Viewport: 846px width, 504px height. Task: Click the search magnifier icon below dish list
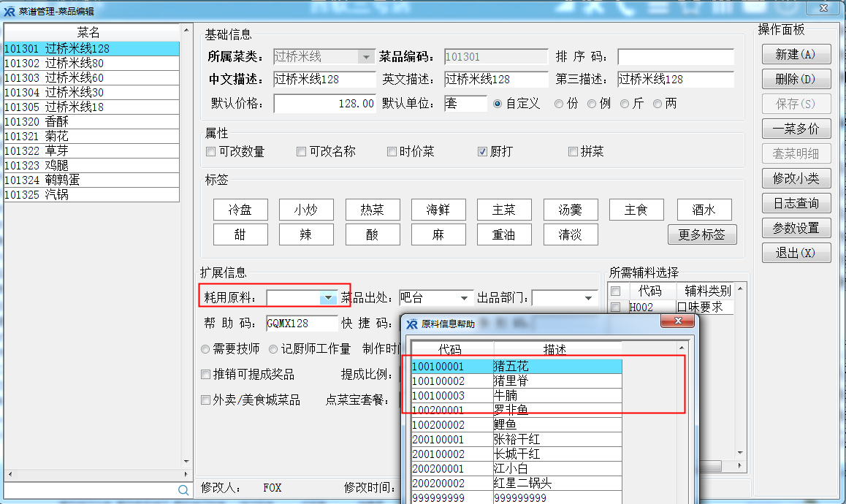click(x=183, y=491)
